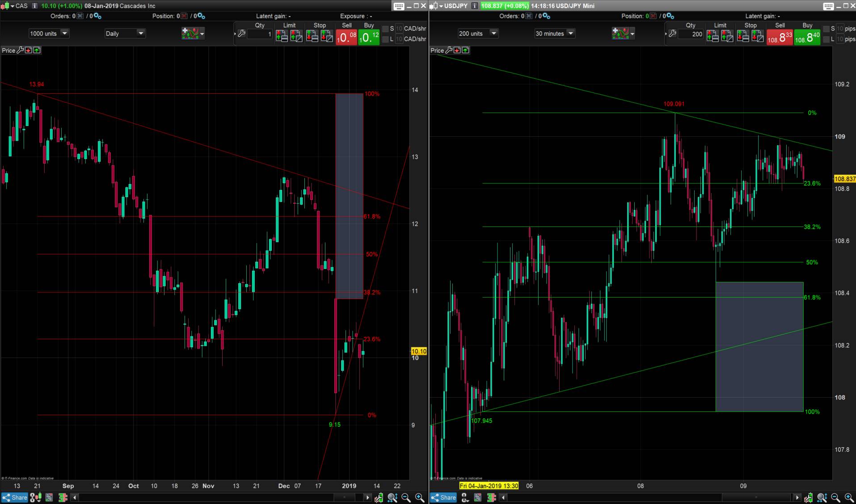Viewport: 856px width, 504px height.
Task: Change the 30 minutes timeframe dropdown
Action: [555, 34]
